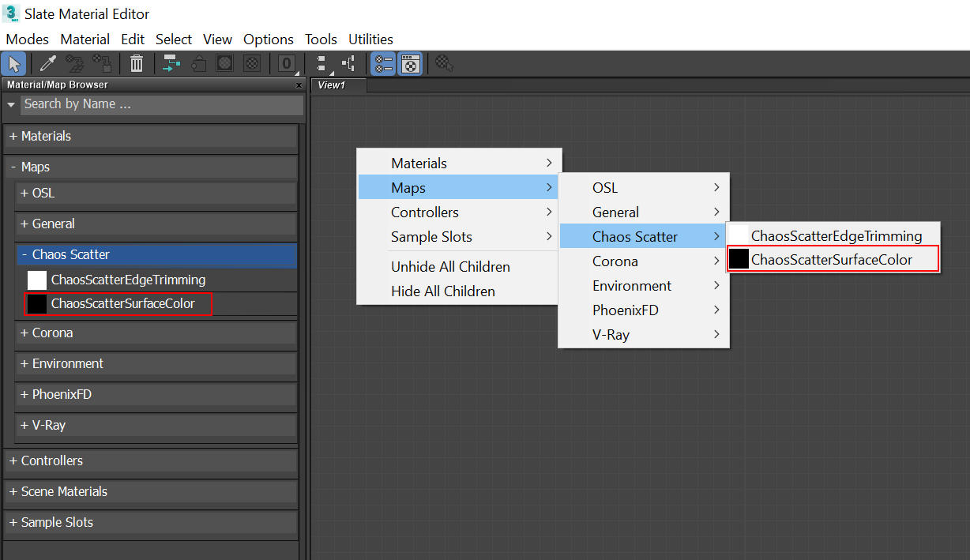Screen dimensions: 970x560
Task: Expand the Scene Materials group
Action: [x=151, y=491]
